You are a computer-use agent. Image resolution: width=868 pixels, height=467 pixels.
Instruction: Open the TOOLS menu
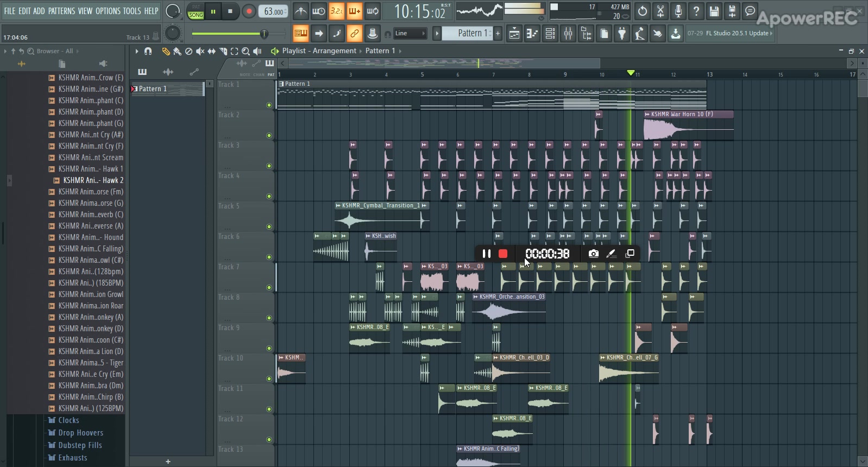[x=132, y=11]
